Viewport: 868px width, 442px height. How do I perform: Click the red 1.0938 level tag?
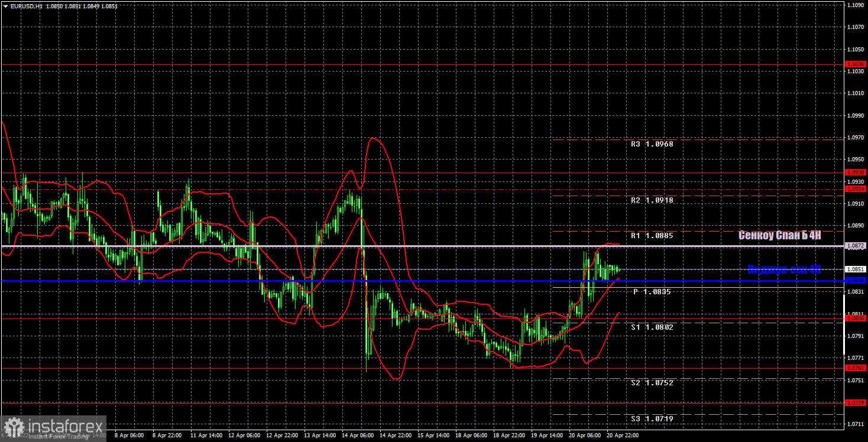click(856, 173)
